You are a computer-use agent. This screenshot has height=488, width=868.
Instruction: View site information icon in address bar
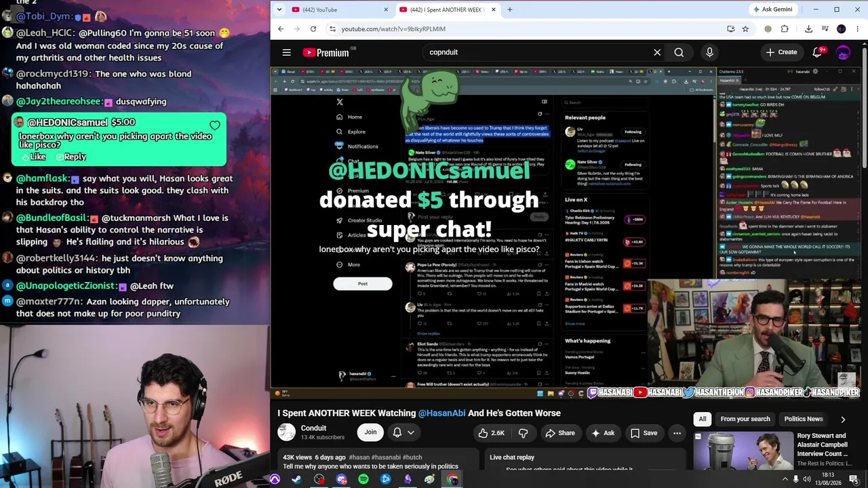(x=332, y=29)
